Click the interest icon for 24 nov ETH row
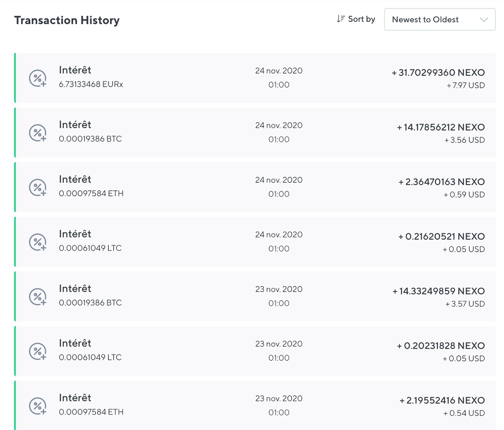This screenshot has width=504, height=430. 38,187
